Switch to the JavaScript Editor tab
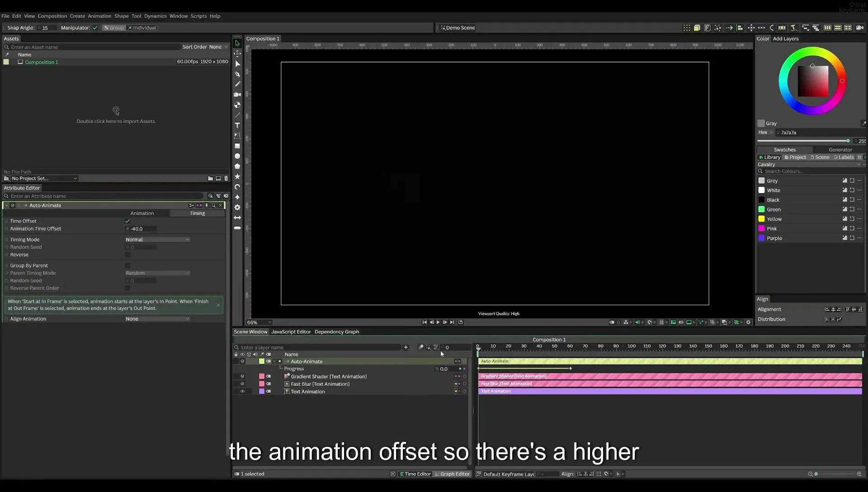 [x=291, y=332]
